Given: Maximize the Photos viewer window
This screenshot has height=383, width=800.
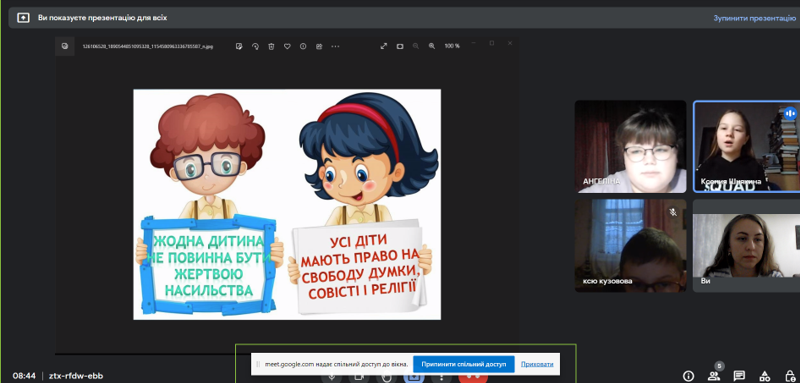Looking at the screenshot, I should [x=492, y=43].
